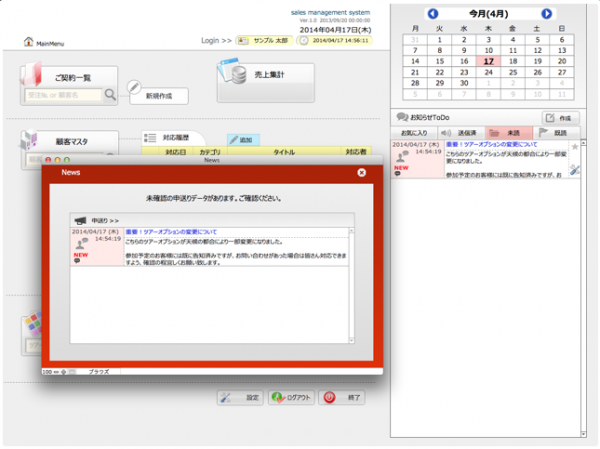
Task: Click the pencil icon beside 新規作成
Action: tap(134, 87)
